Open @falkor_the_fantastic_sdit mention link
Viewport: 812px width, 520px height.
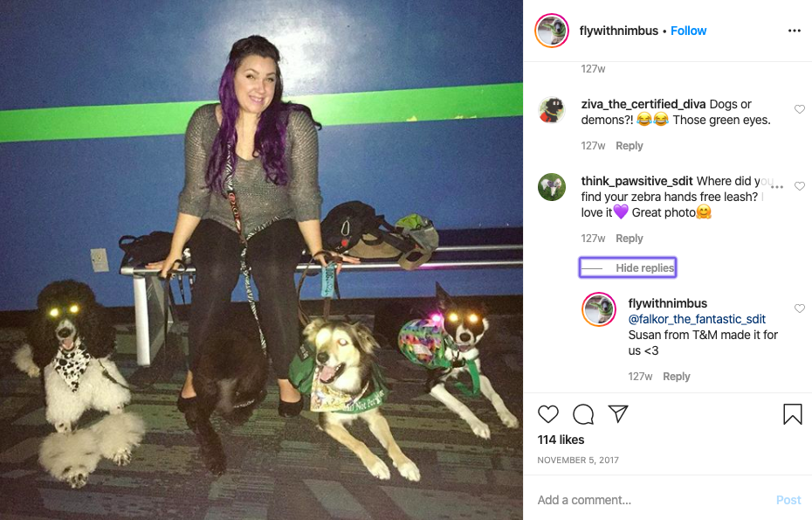[x=697, y=319]
